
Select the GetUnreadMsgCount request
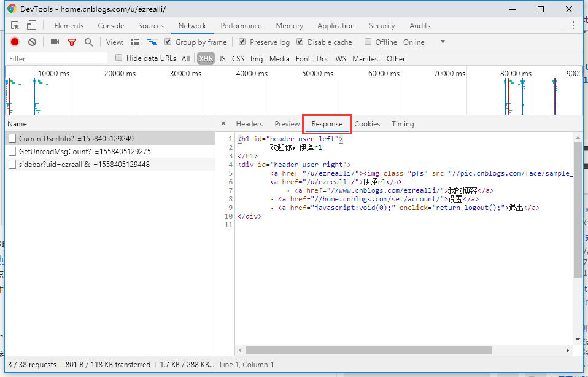coord(85,152)
